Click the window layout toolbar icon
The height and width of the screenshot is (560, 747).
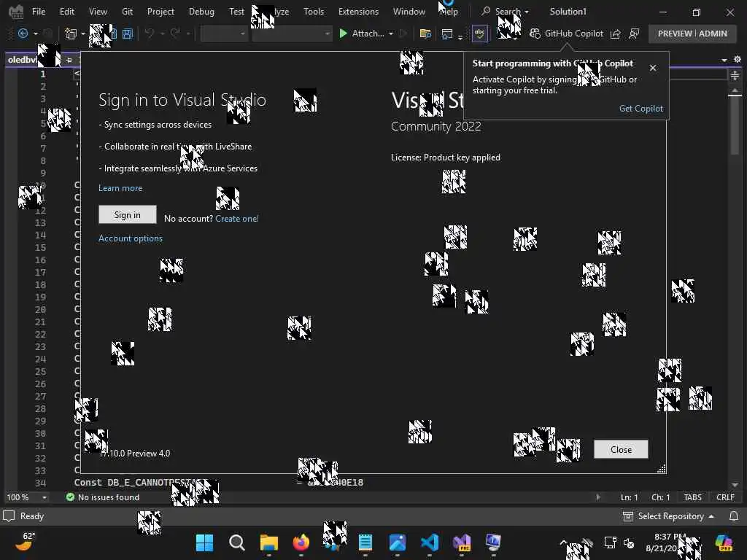click(x=447, y=34)
